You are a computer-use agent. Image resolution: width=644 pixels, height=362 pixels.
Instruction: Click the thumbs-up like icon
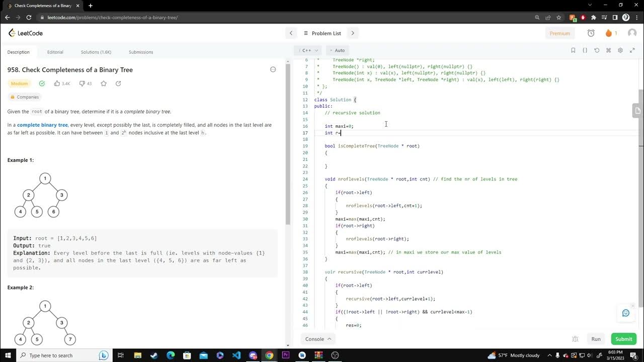coord(57,83)
